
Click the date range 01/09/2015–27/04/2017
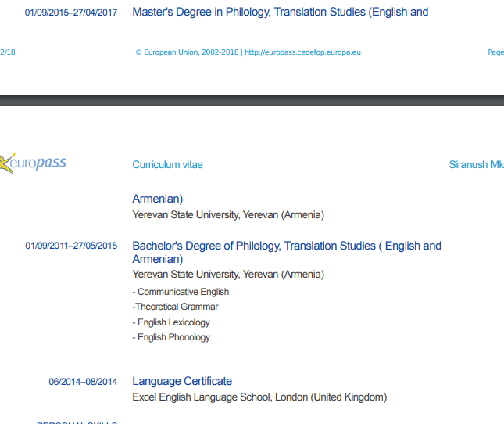pyautogui.click(x=71, y=13)
